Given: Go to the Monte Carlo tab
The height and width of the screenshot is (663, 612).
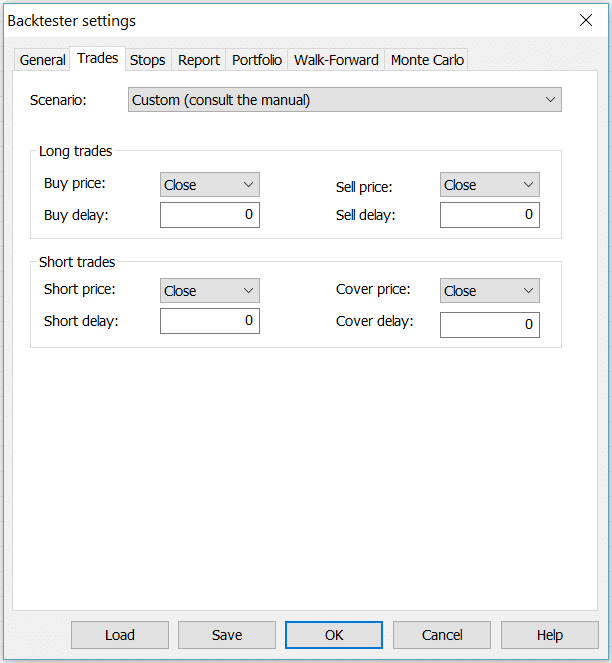Looking at the screenshot, I should pos(427,60).
